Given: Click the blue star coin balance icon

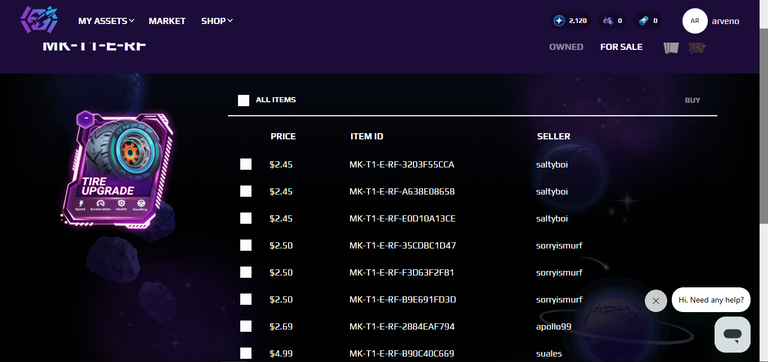Looking at the screenshot, I should coord(559,21).
